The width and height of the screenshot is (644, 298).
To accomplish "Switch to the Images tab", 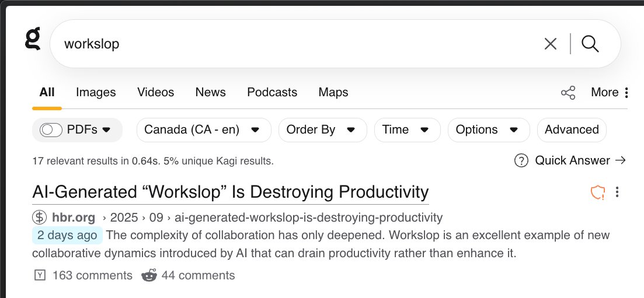I will [96, 92].
